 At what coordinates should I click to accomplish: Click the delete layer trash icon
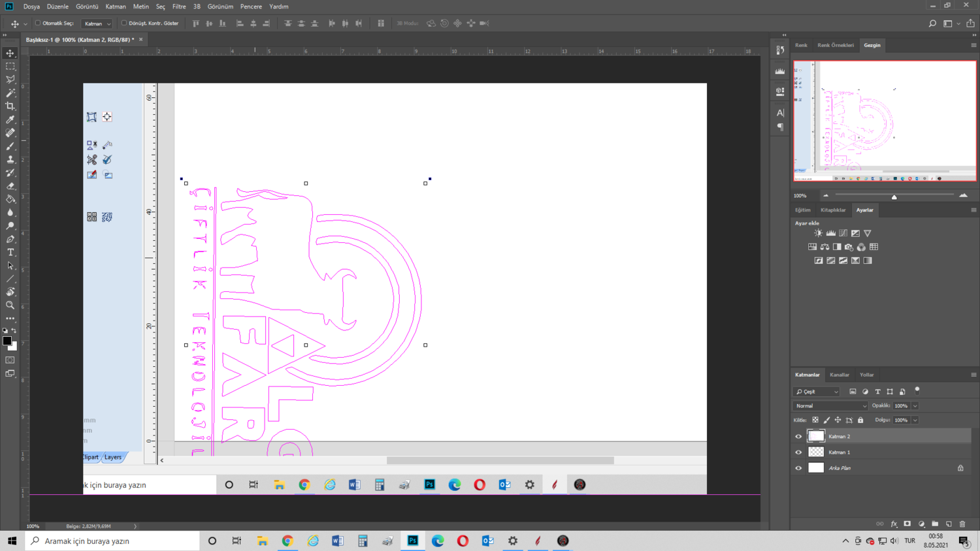tap(962, 524)
